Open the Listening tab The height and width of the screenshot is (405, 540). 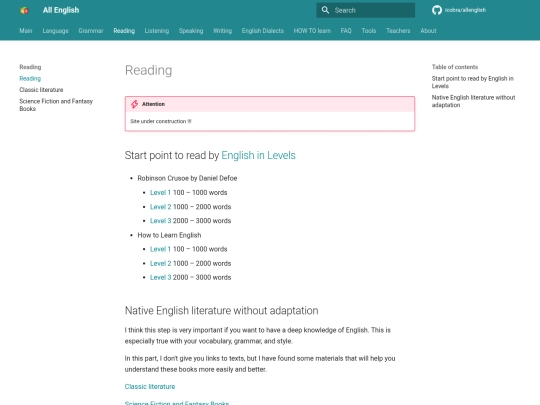[x=157, y=31]
